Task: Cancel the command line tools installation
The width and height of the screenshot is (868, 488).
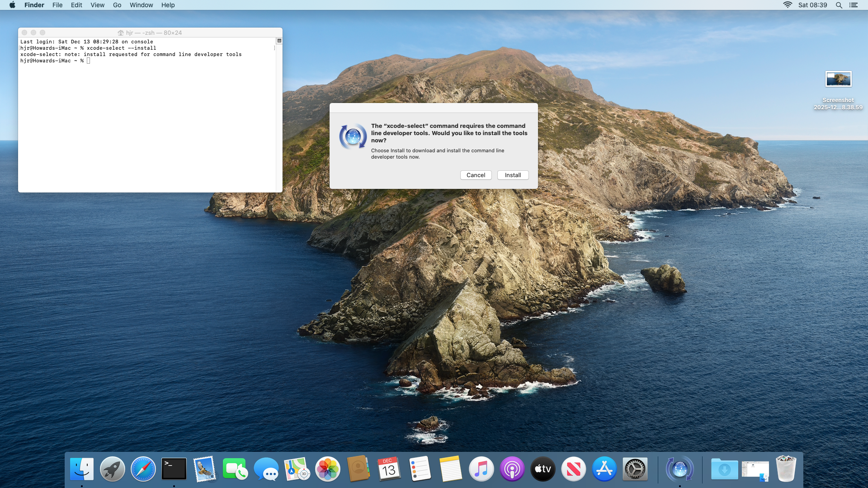Action: tap(476, 175)
